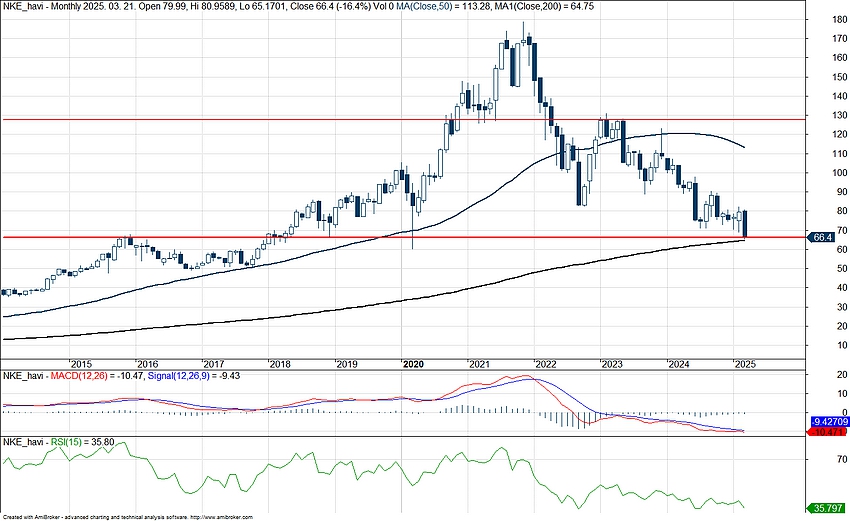Viewport: 850px width, 521px height.
Task: Click the 0 label on MACD axis
Action: (x=844, y=413)
